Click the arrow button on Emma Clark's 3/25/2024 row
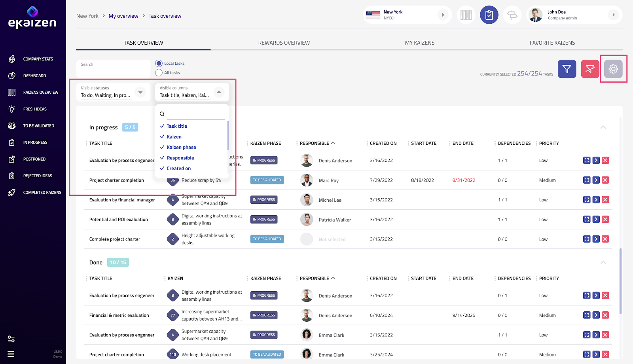 pyautogui.click(x=596, y=355)
